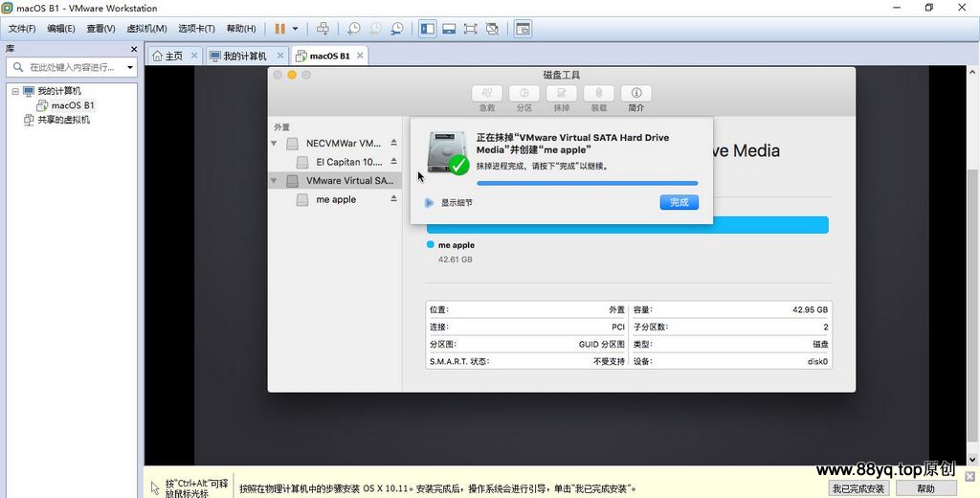Click the disk0 device value
The image size is (980, 498).
click(817, 362)
